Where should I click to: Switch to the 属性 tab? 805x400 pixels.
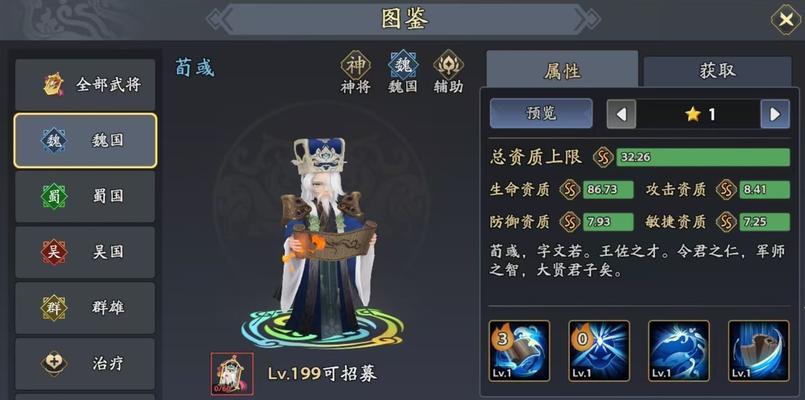click(562, 69)
